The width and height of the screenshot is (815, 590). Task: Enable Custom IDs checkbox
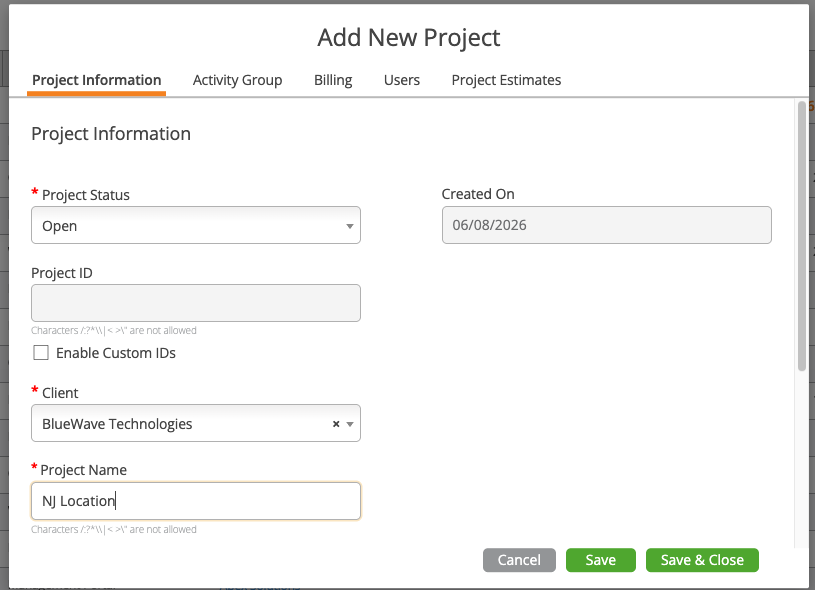[41, 352]
